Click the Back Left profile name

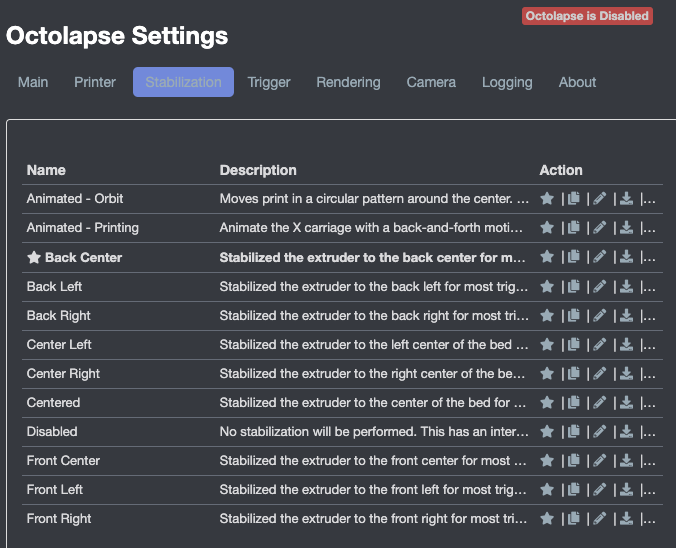[54, 286]
